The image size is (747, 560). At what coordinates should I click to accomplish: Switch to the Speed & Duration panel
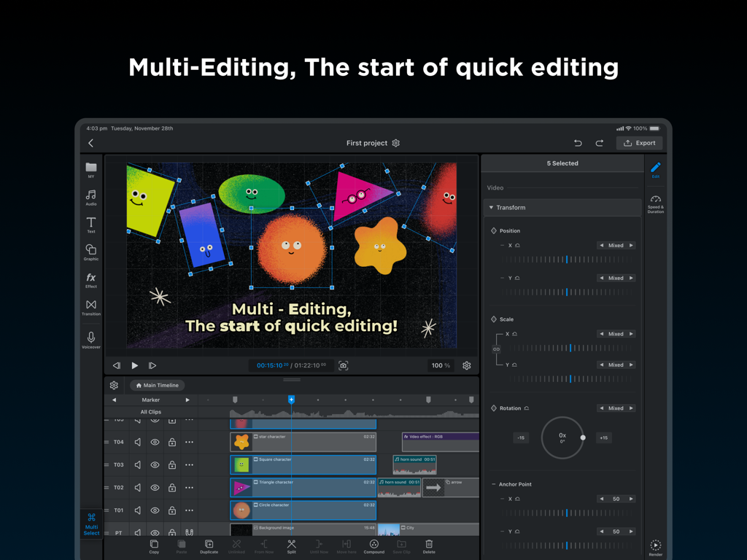(x=655, y=203)
